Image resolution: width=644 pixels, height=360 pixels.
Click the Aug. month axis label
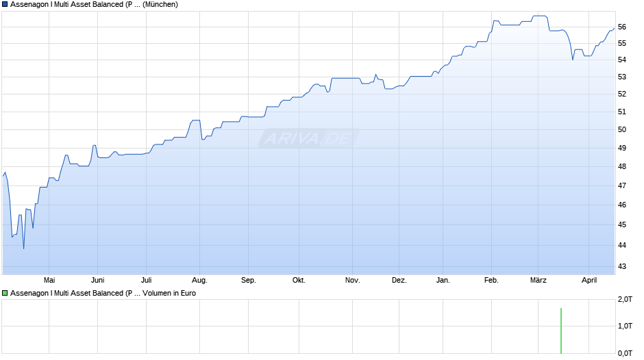199,280
